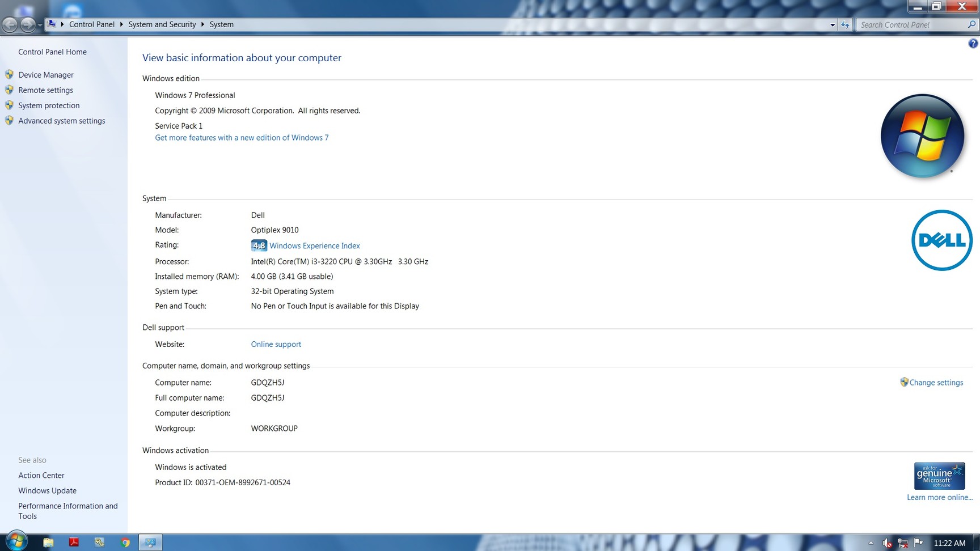
Task: Click the muted volume speaker tray icon
Action: 887,543
